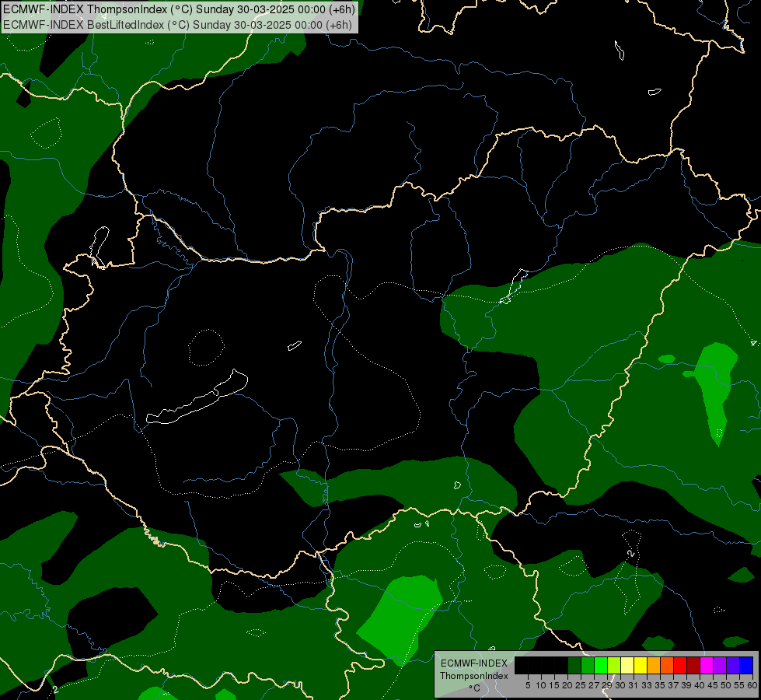Click the ThompsonIndex label in the legend
761x700 pixels.
coord(474,676)
